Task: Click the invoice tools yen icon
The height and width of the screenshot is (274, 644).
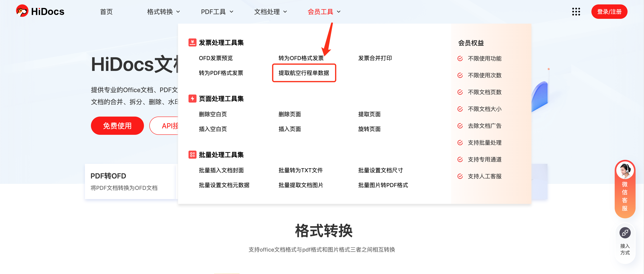Action: pyautogui.click(x=192, y=42)
